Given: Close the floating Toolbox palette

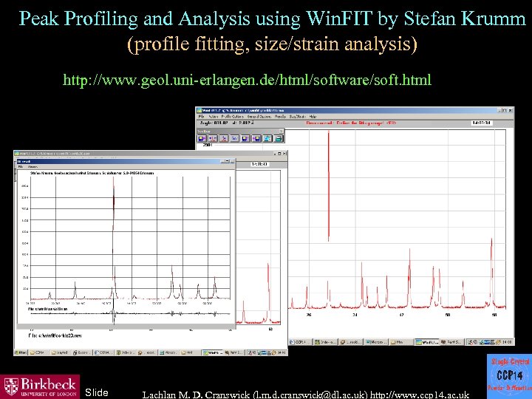Looking at the screenshot, I should [x=282, y=131].
